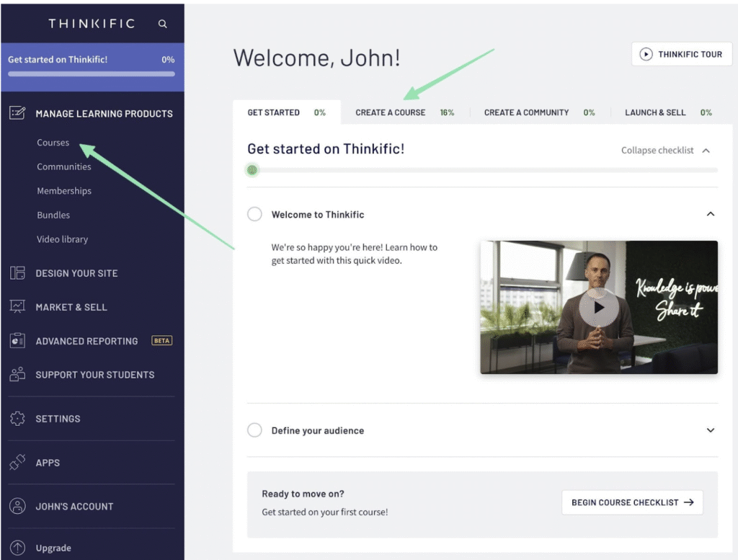Click the 'Get started on Thinkific!' heading

pos(326,148)
